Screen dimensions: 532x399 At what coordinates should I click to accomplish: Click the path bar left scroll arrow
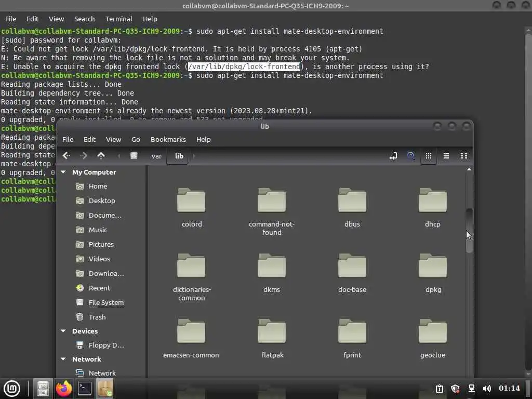point(119,156)
